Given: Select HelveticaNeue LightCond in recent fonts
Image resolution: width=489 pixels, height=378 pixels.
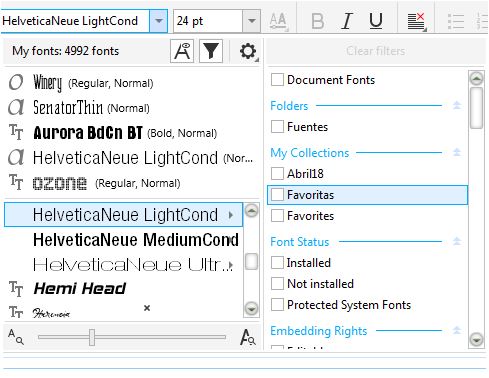Looking at the screenshot, I should pyautogui.click(x=131, y=158).
